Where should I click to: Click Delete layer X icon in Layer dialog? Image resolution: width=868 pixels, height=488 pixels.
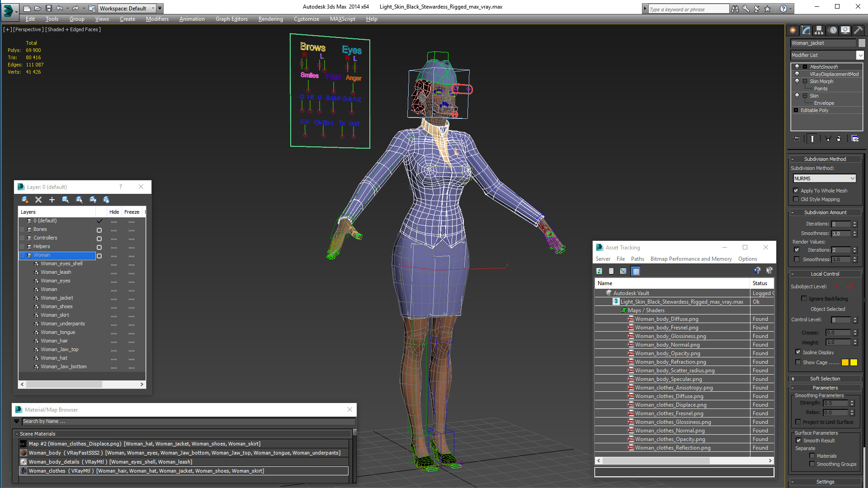pos(38,200)
